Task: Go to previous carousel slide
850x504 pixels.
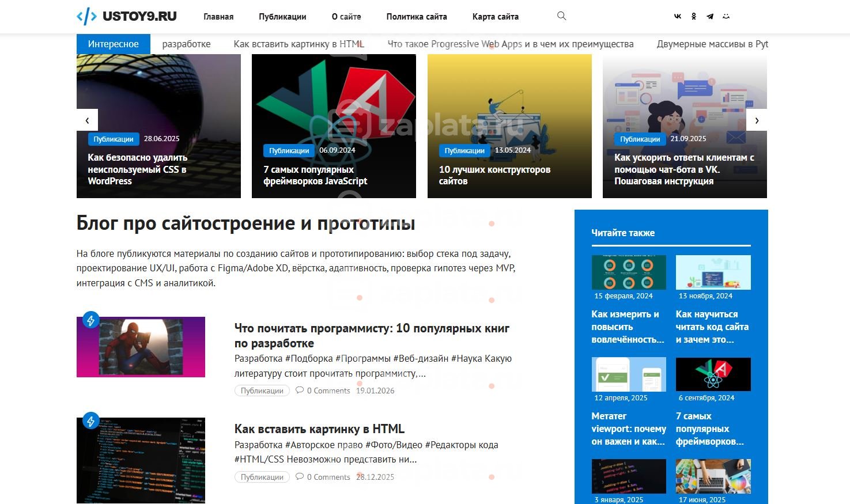Action: pos(87,120)
